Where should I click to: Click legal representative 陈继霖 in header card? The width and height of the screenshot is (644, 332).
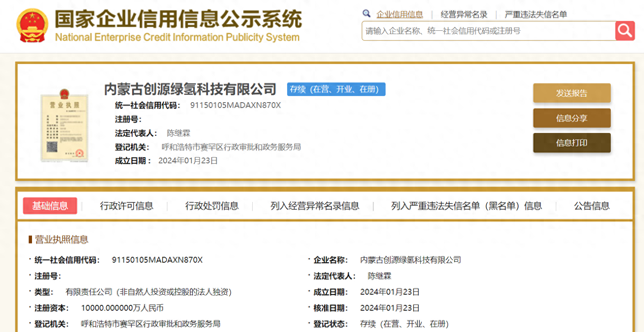(x=179, y=133)
